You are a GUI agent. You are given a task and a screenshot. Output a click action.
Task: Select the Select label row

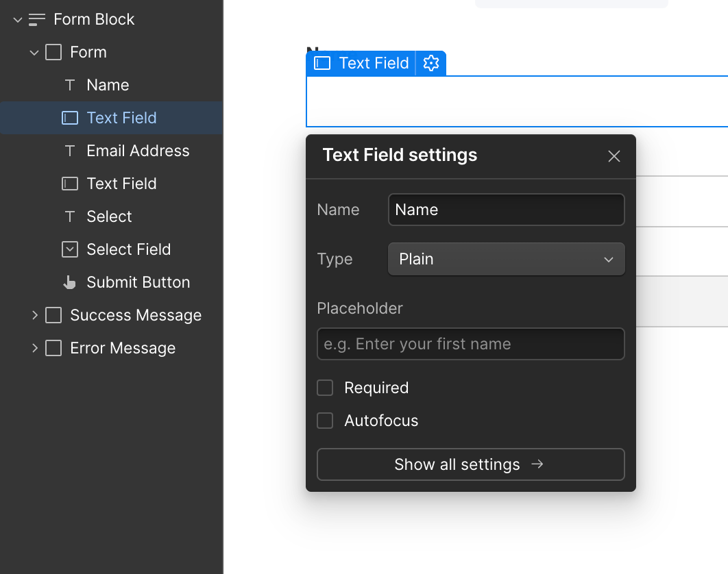point(112,216)
